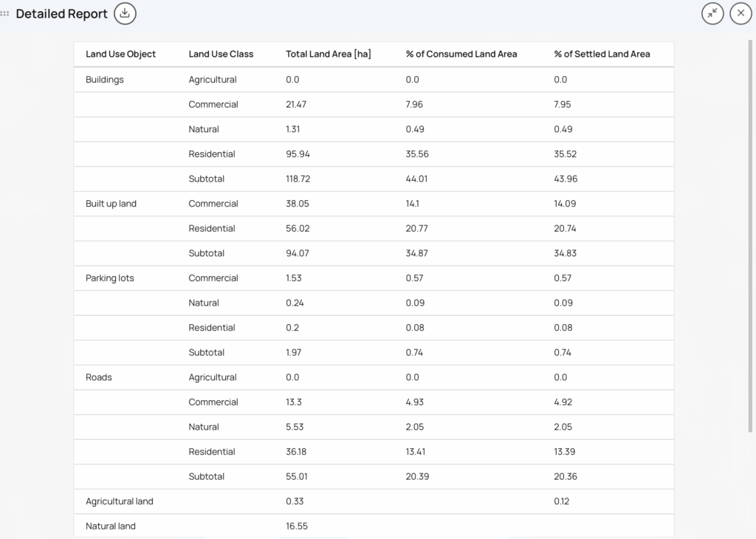Close the Detailed Report panel

[x=740, y=13]
